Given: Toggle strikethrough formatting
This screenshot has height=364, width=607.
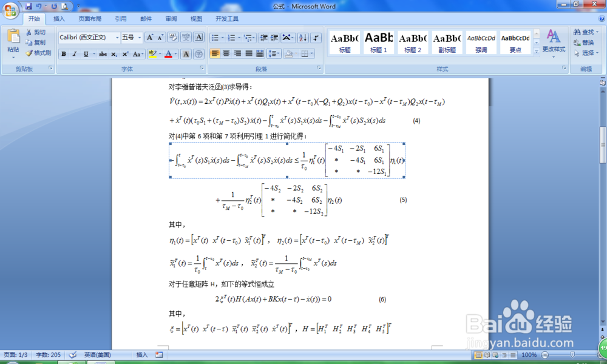Looking at the screenshot, I should click(x=103, y=54).
